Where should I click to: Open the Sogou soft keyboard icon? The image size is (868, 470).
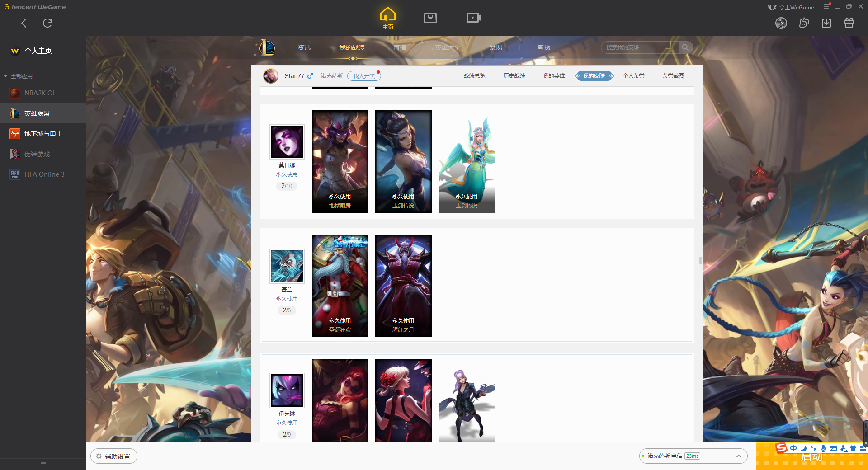(833, 448)
